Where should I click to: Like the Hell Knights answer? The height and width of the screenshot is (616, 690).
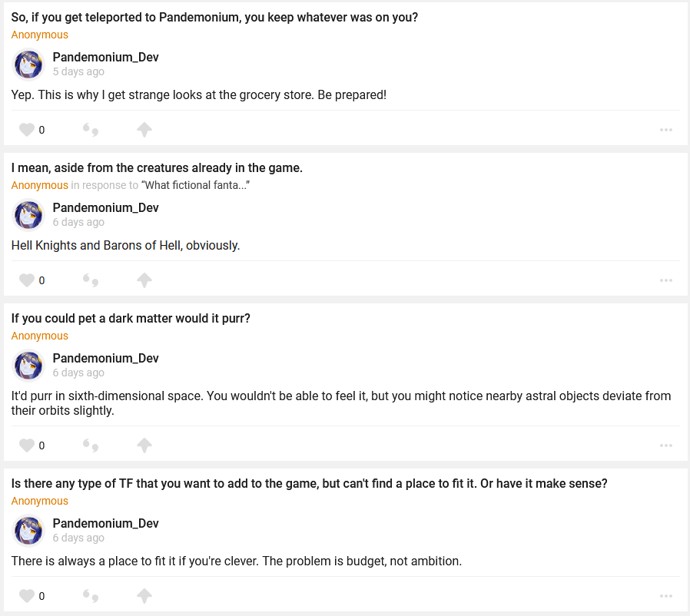pyautogui.click(x=27, y=280)
